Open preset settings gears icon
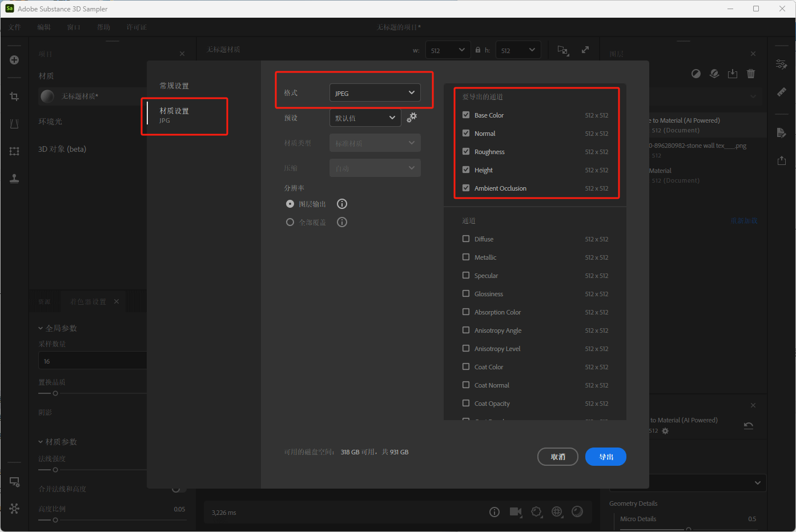This screenshot has height=532, width=796. tap(412, 118)
